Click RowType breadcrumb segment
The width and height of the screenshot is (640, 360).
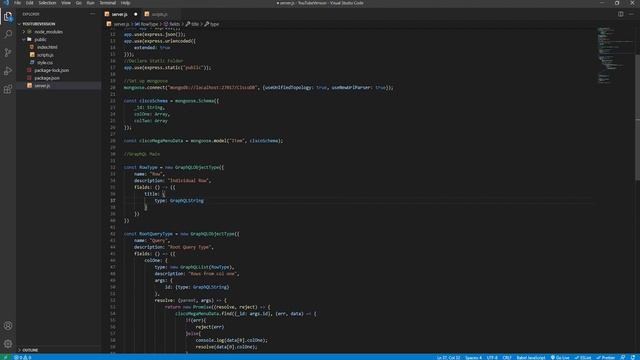(x=147, y=24)
